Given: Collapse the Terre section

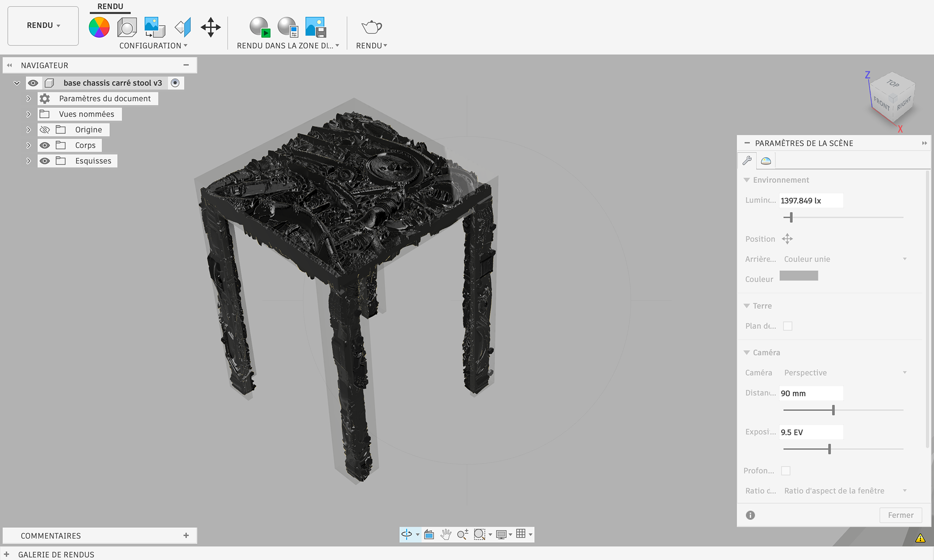Looking at the screenshot, I should coord(747,306).
